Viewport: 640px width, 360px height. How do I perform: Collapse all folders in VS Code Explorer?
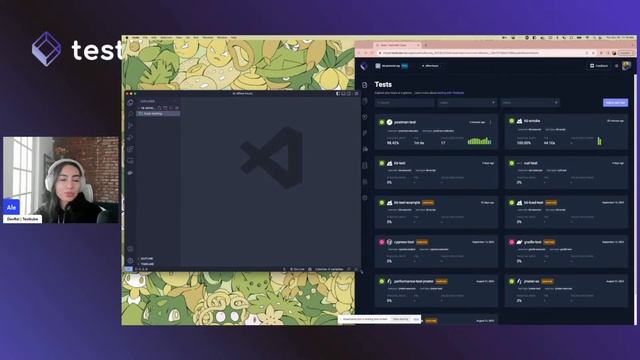[x=177, y=108]
